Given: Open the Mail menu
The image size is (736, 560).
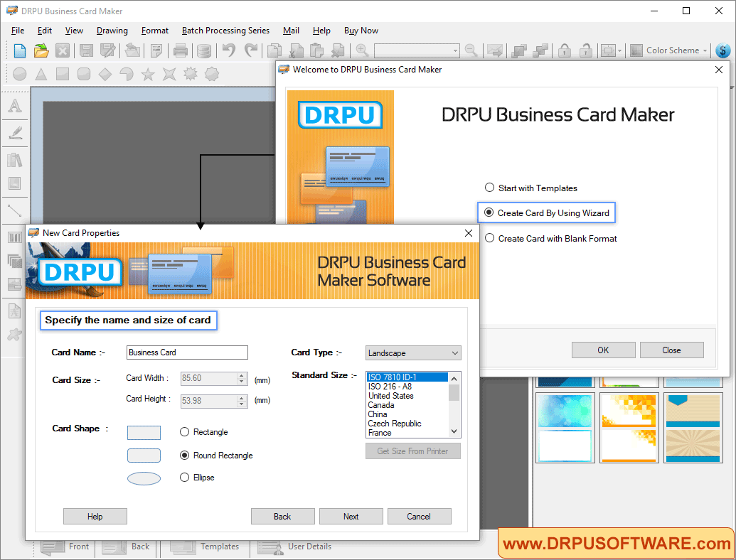Looking at the screenshot, I should click(291, 31).
